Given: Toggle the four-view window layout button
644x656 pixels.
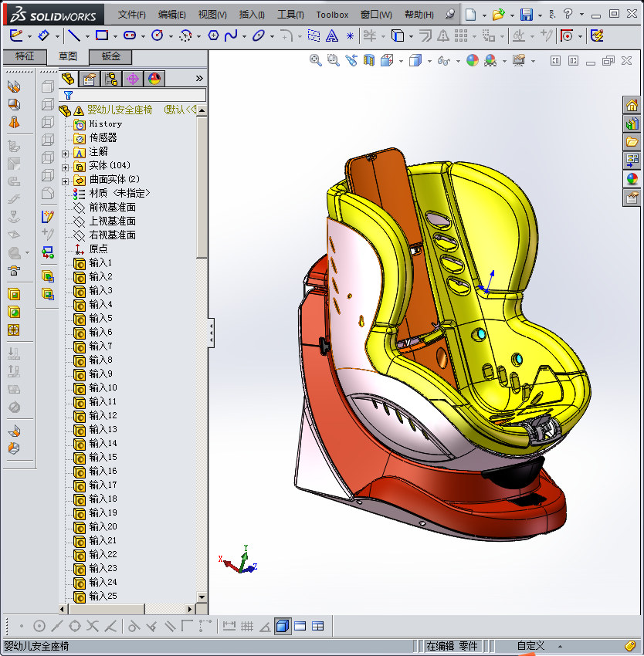Looking at the screenshot, I should tap(318, 627).
